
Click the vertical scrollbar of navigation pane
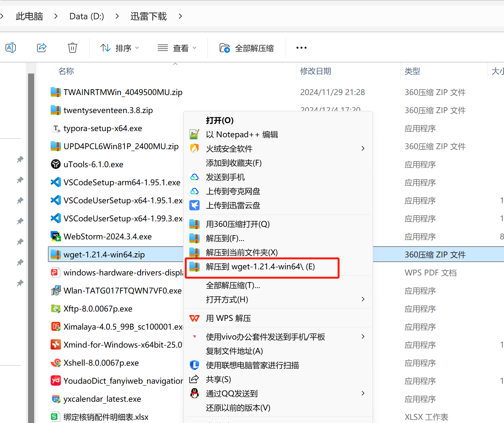tap(31, 248)
